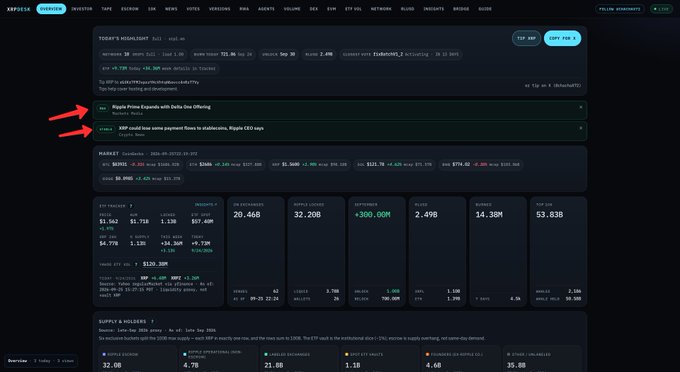Open 'XRP could lose some payment flows' headline
This screenshot has width=680, height=372.
191,128
